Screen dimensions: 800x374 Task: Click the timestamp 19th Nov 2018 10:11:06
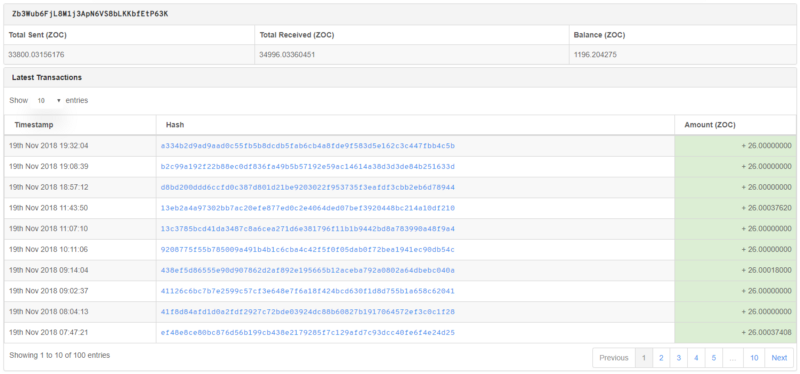click(x=48, y=250)
